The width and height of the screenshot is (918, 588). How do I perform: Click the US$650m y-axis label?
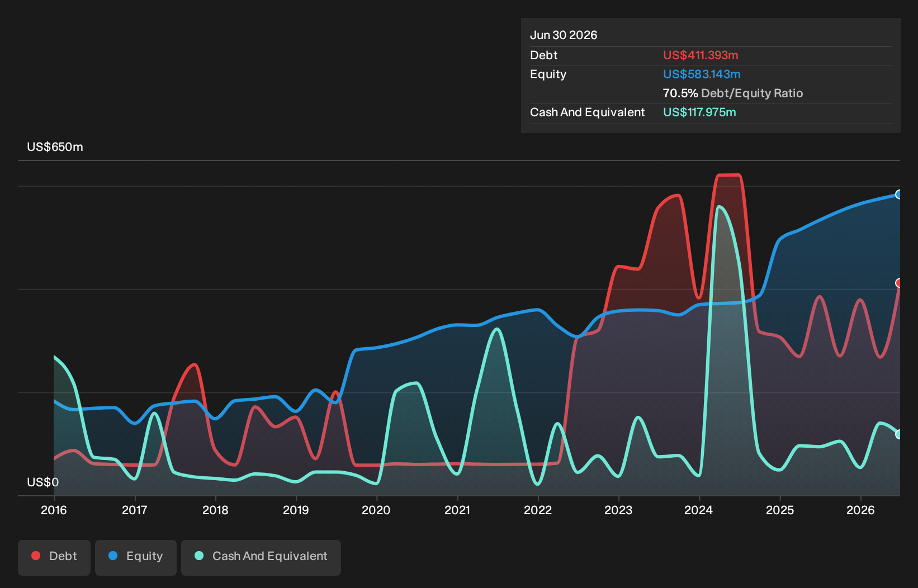(x=55, y=147)
